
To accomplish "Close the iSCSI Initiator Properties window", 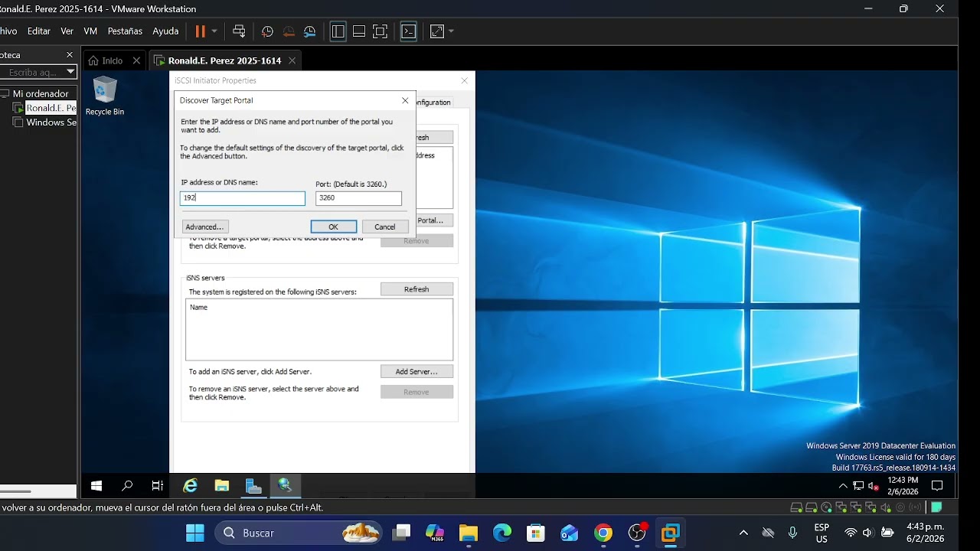I will [x=464, y=80].
